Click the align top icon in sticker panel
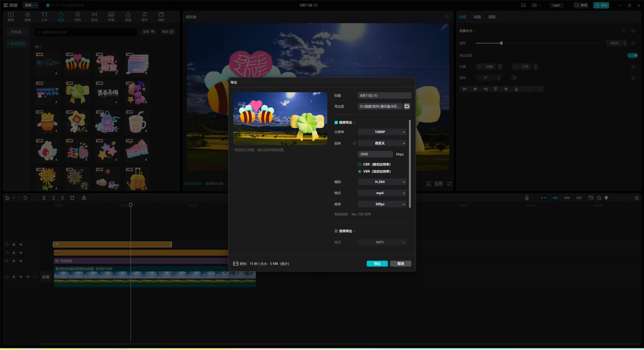644x350 pixels. point(496,89)
